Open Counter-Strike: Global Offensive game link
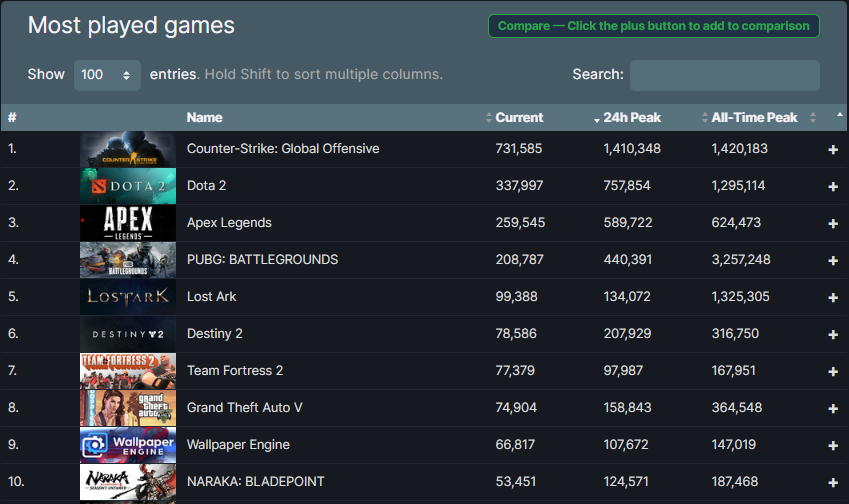This screenshot has width=849, height=504. click(283, 149)
